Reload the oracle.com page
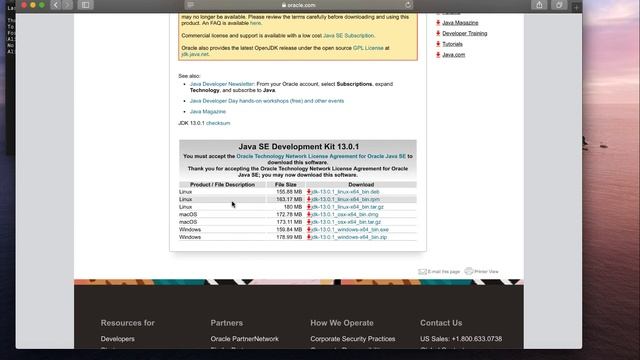This screenshot has height=360, width=640. coord(408,5)
